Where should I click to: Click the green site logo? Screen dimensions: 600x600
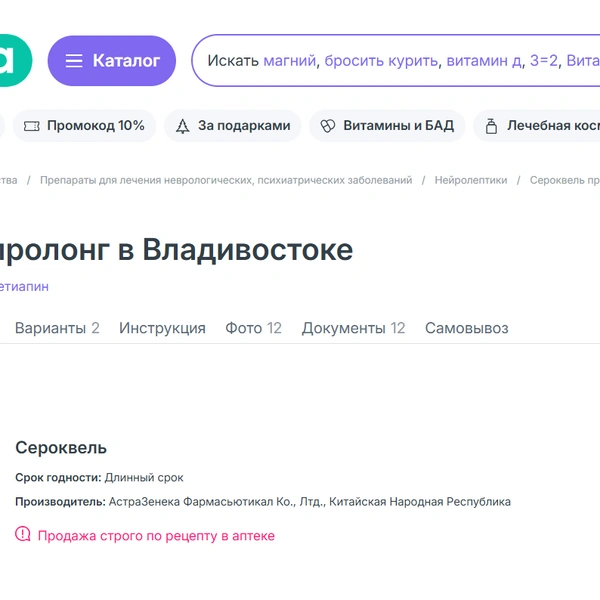[x=15, y=61]
